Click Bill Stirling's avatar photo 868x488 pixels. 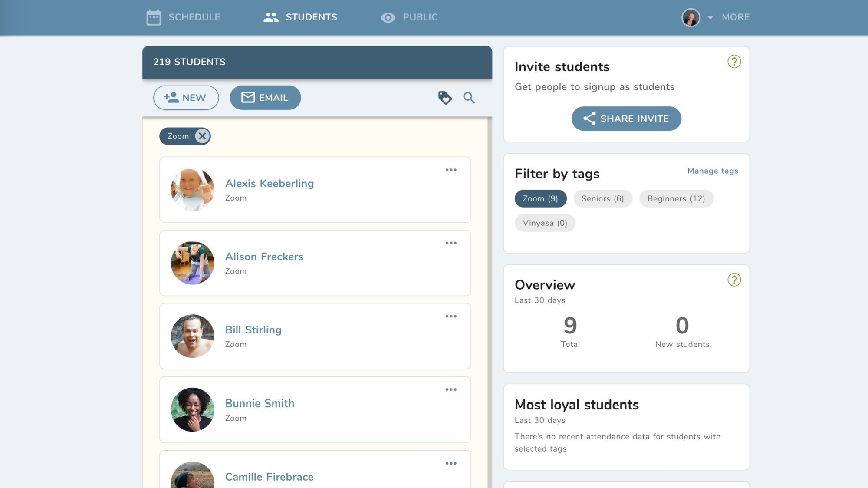click(x=193, y=336)
